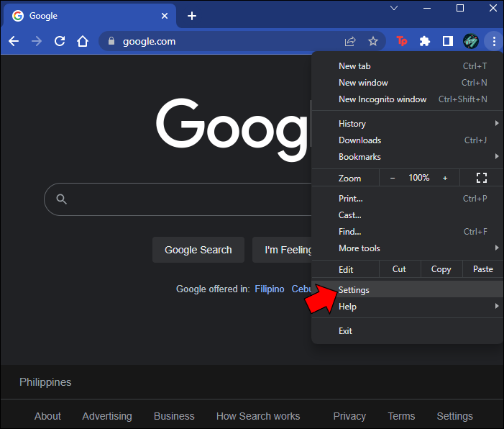Image resolution: width=504 pixels, height=429 pixels.
Task: Click the Philippines footer text
Action: (x=45, y=382)
